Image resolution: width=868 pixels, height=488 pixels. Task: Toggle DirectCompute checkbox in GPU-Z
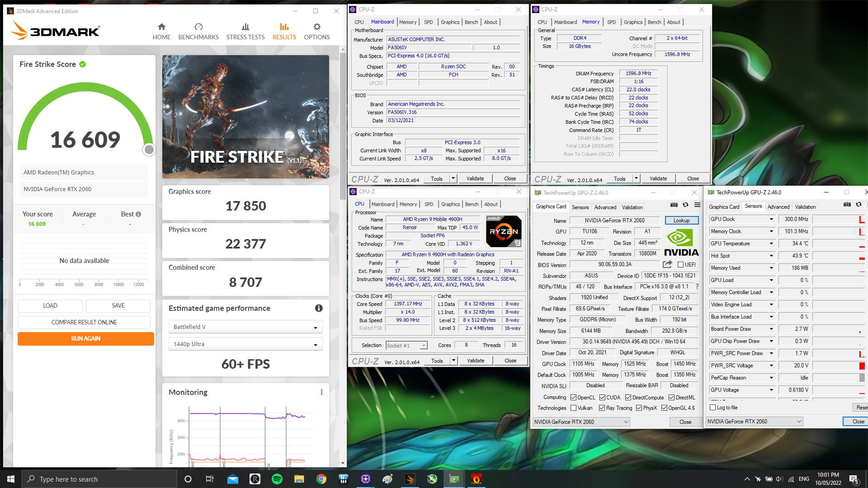coord(628,398)
